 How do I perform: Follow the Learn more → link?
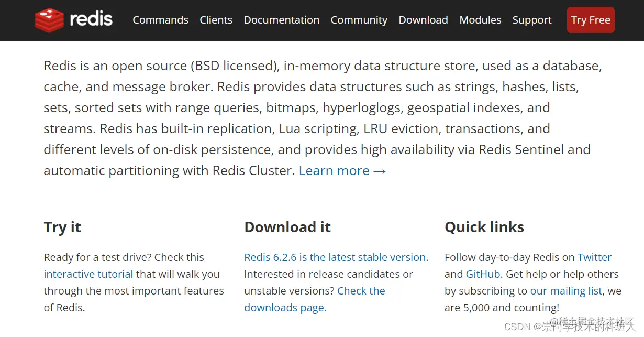coord(342,171)
